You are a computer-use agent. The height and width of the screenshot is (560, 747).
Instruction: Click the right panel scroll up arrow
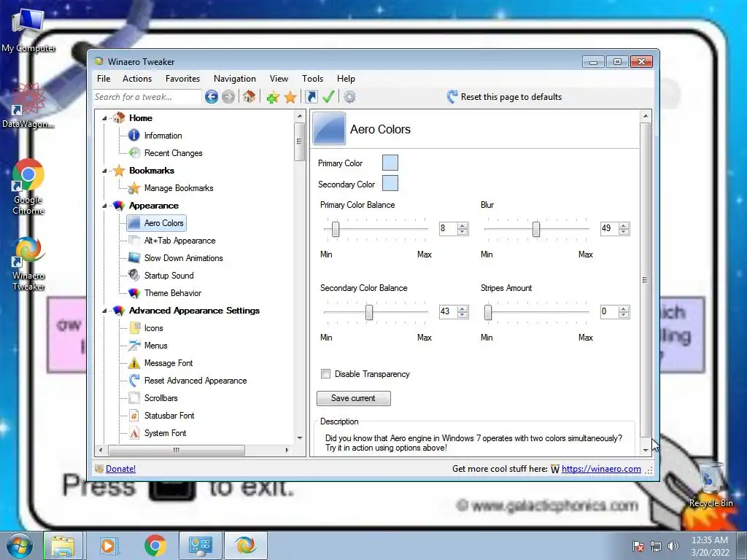click(x=646, y=116)
